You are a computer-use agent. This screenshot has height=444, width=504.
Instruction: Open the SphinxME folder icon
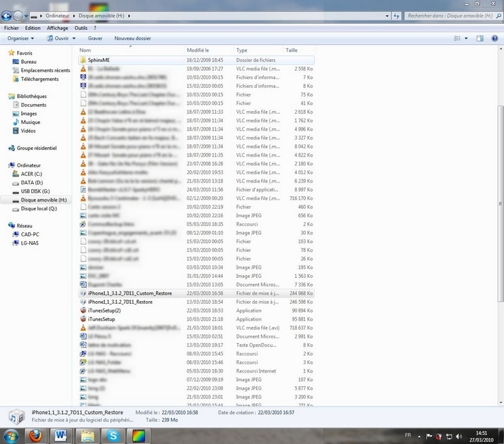tap(83, 60)
